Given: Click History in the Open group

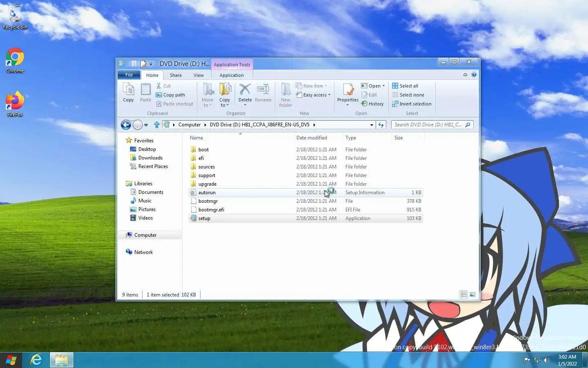Looking at the screenshot, I should (372, 104).
